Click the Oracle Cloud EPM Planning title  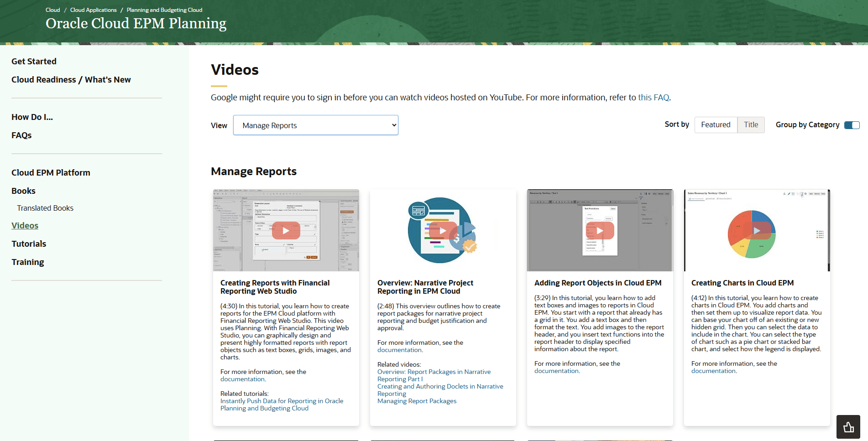136,24
